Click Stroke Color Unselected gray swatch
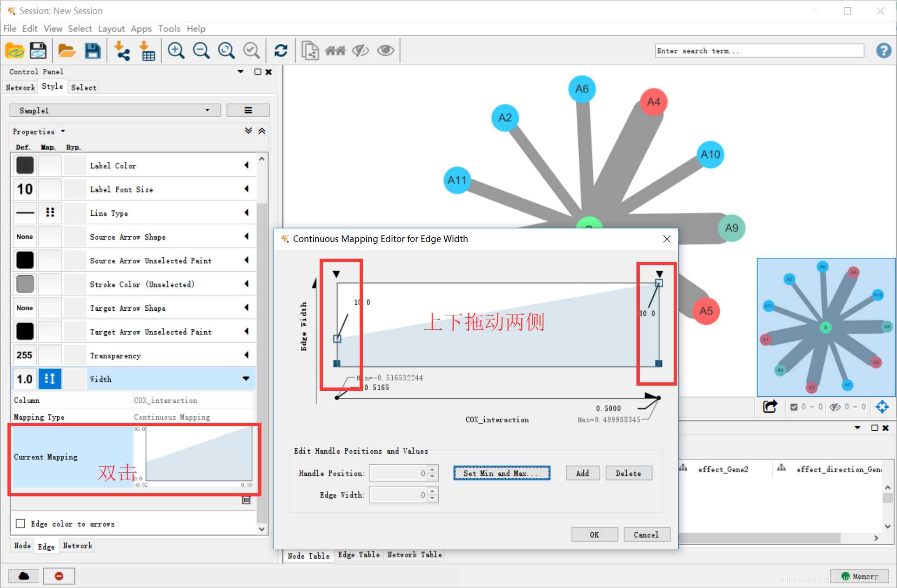 coord(25,284)
